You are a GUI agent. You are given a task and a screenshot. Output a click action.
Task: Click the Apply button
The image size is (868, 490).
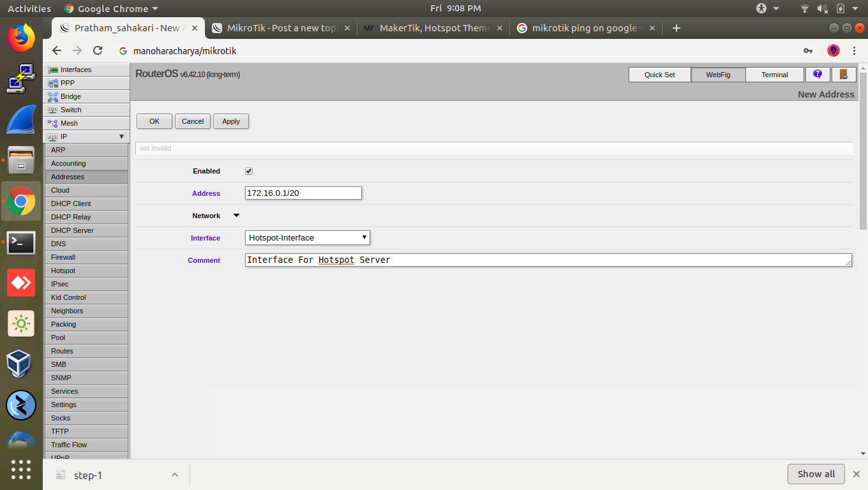(230, 121)
